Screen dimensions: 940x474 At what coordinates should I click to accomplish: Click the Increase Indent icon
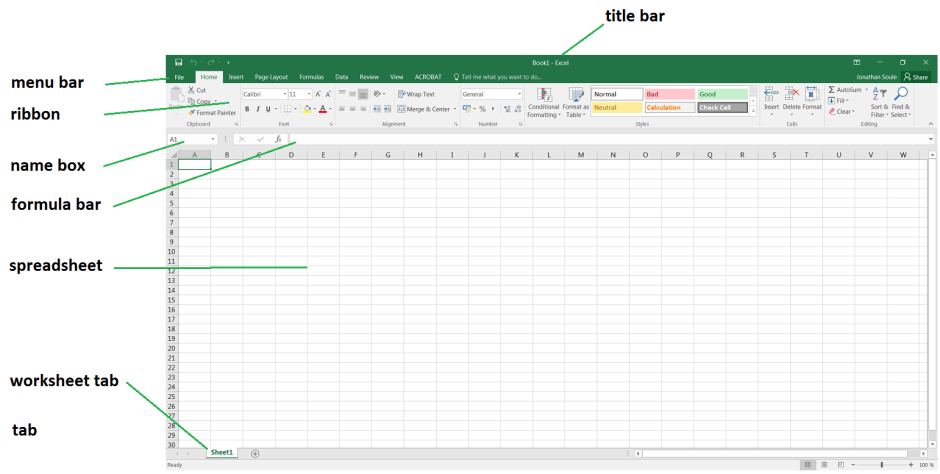tap(387, 109)
